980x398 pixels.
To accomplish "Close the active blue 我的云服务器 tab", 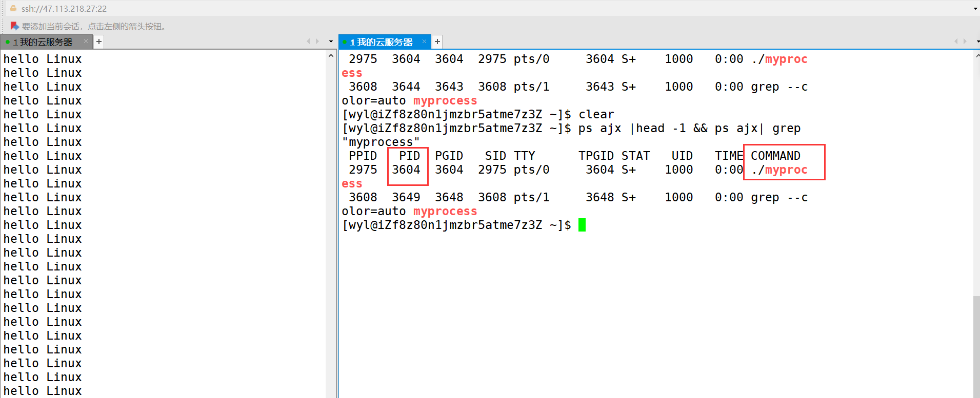I will (x=424, y=41).
